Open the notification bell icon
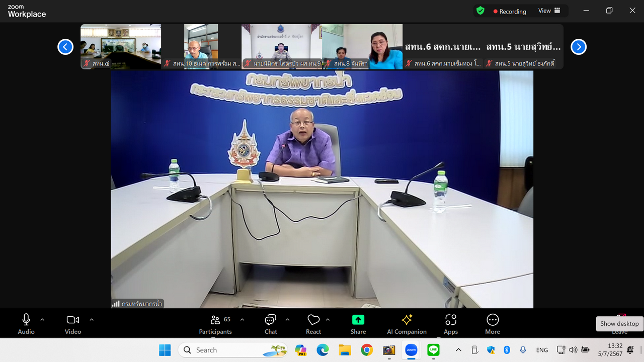The height and width of the screenshot is (362, 644). pyautogui.click(x=630, y=350)
